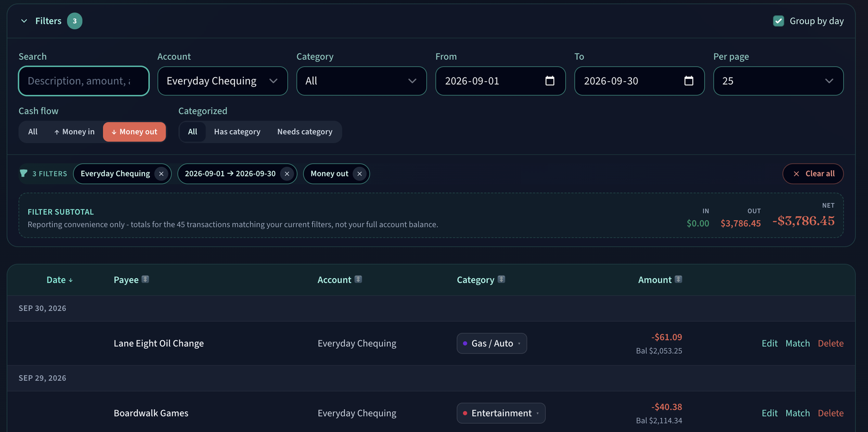
Task: Select All under Categorized
Action: (193, 132)
